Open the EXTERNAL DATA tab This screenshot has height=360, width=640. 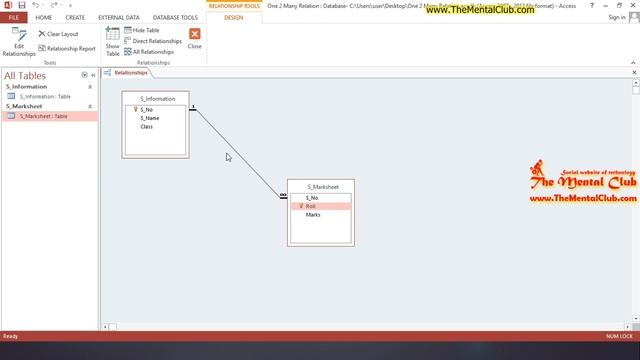coord(119,18)
